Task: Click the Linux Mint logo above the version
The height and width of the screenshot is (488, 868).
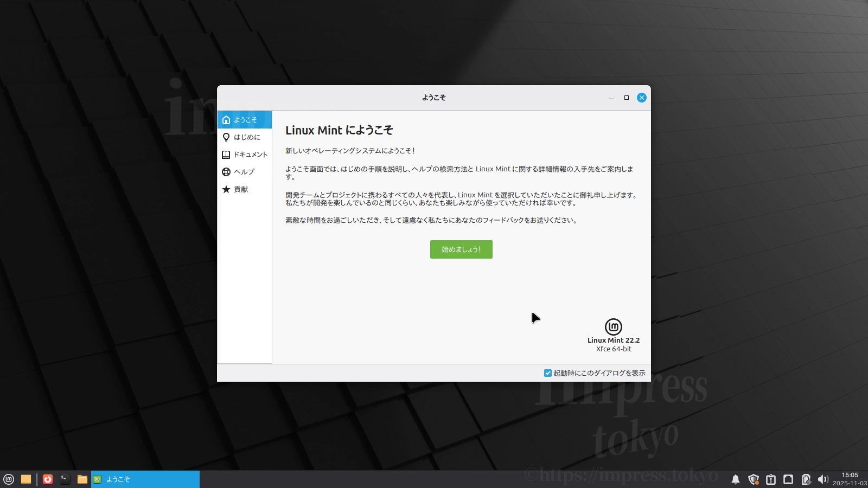Action: coord(614,326)
